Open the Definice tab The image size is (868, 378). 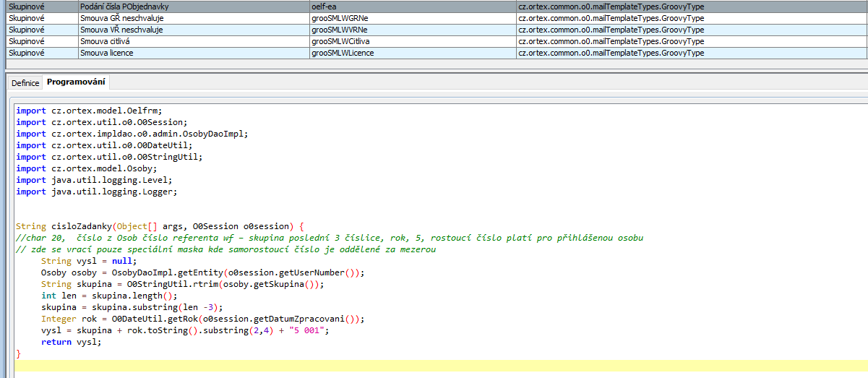25,82
